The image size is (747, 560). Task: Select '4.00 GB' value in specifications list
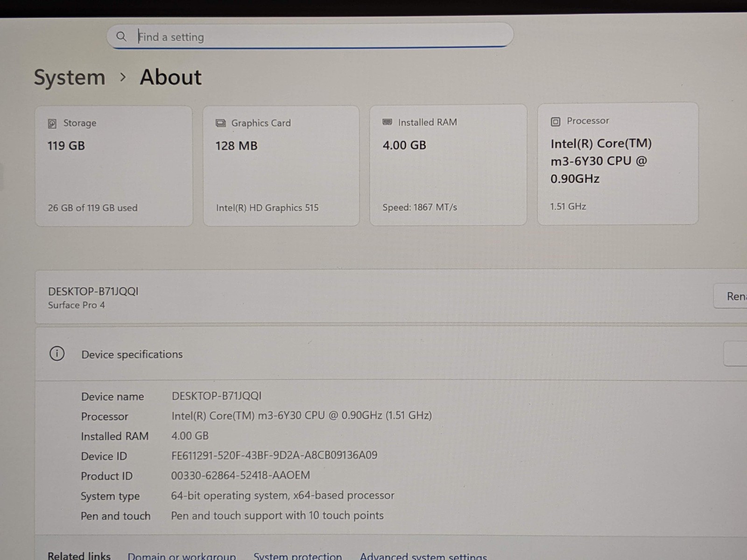point(190,436)
